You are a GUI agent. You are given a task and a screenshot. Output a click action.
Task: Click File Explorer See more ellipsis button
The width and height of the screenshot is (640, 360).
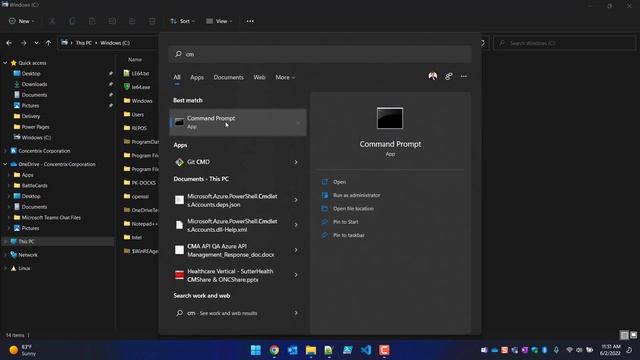[250, 21]
